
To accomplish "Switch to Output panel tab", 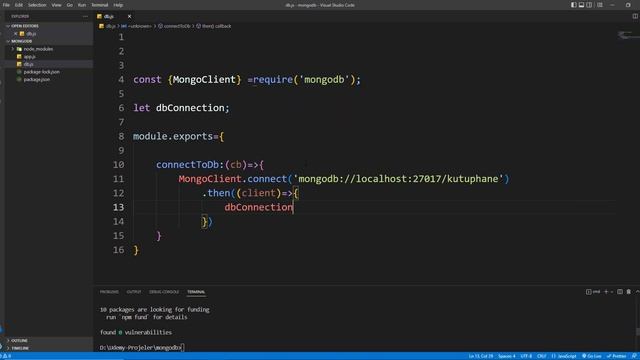I will pos(134,292).
